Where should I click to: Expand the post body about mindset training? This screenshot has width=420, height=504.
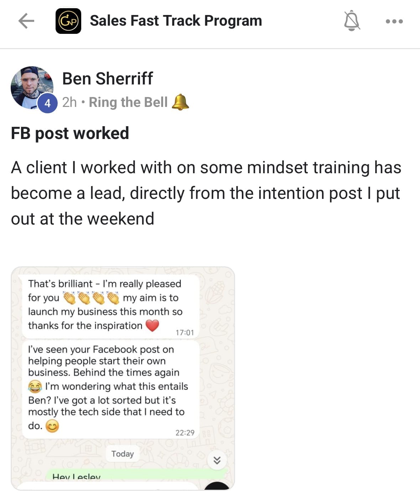(x=206, y=193)
